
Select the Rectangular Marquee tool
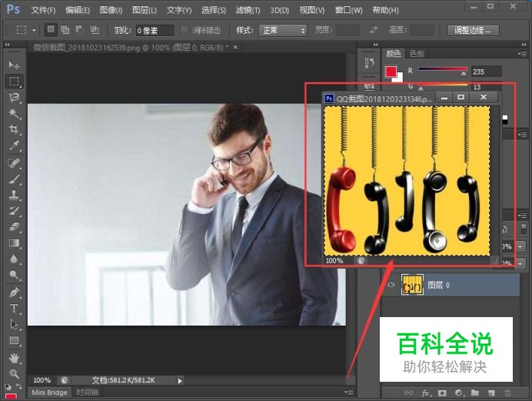pos(14,81)
